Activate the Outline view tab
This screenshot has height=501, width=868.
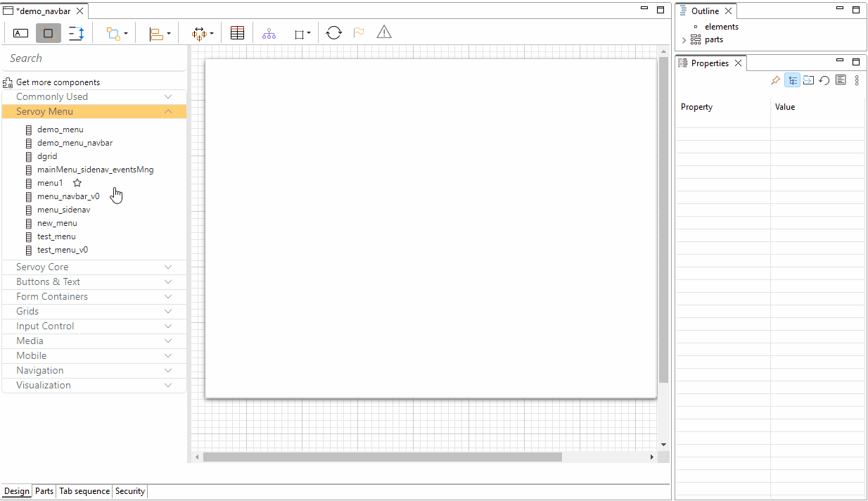705,11
